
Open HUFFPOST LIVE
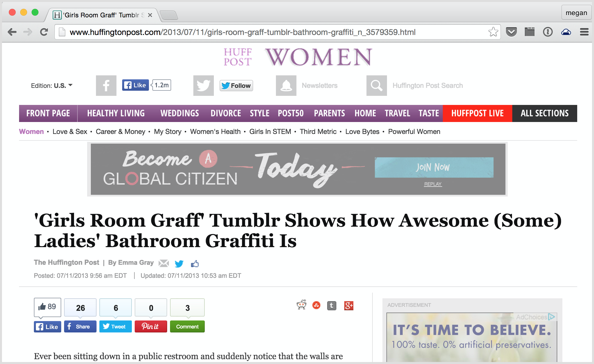tap(478, 113)
